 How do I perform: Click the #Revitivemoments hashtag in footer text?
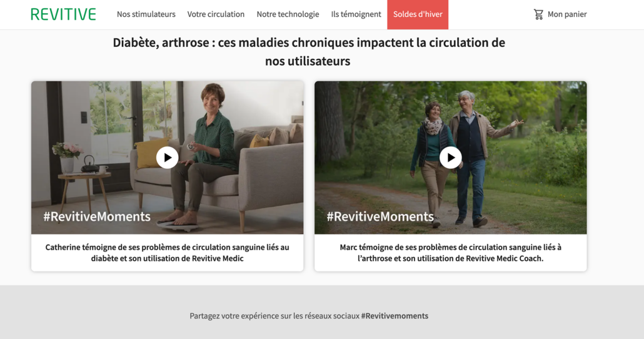coord(395,316)
